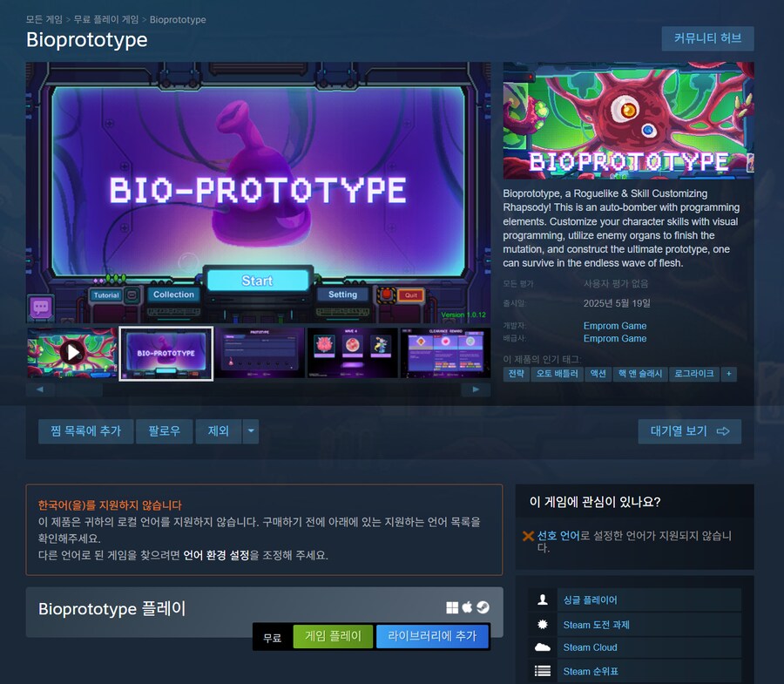Click the release date 2025년 5월 19일
Image resolution: width=784 pixels, height=684 pixels.
click(617, 303)
